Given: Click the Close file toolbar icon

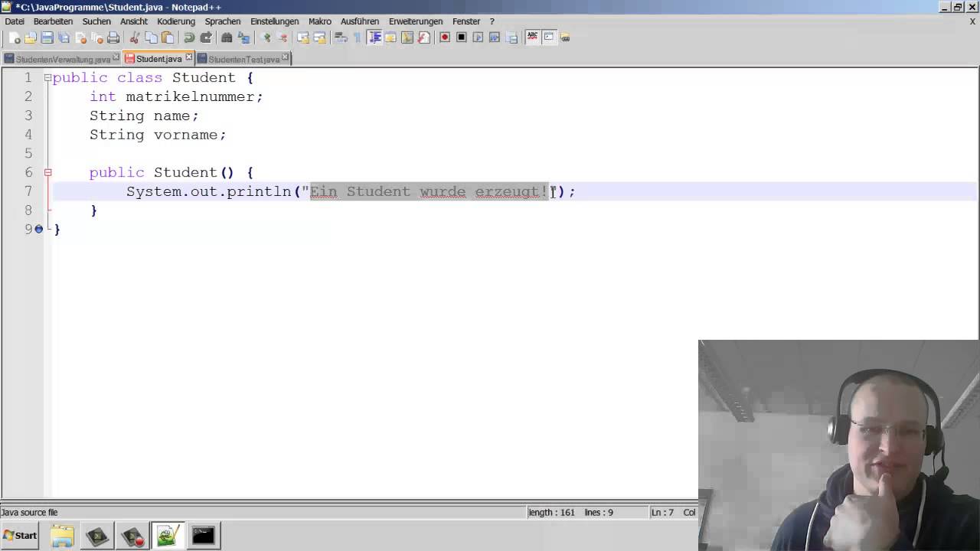Looking at the screenshot, I should pyautogui.click(x=80, y=37).
